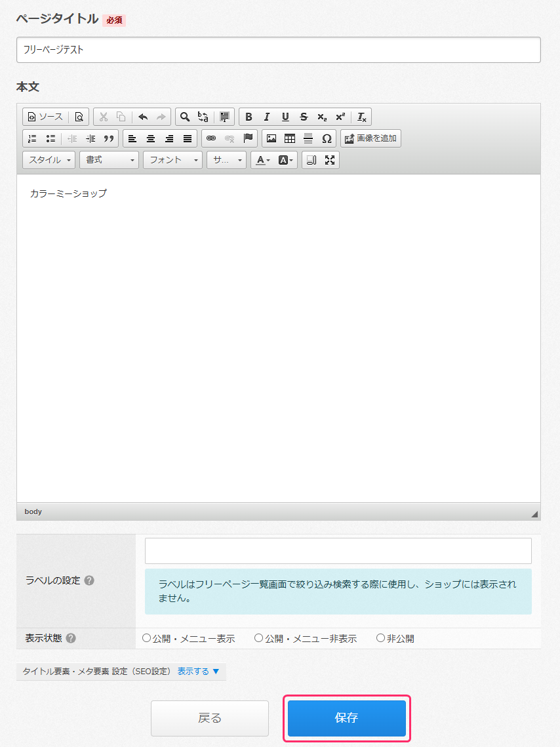Screen dimensions: 560x747
Task: Select 公開・メニュー表示 radio option
Action: pyautogui.click(x=146, y=638)
